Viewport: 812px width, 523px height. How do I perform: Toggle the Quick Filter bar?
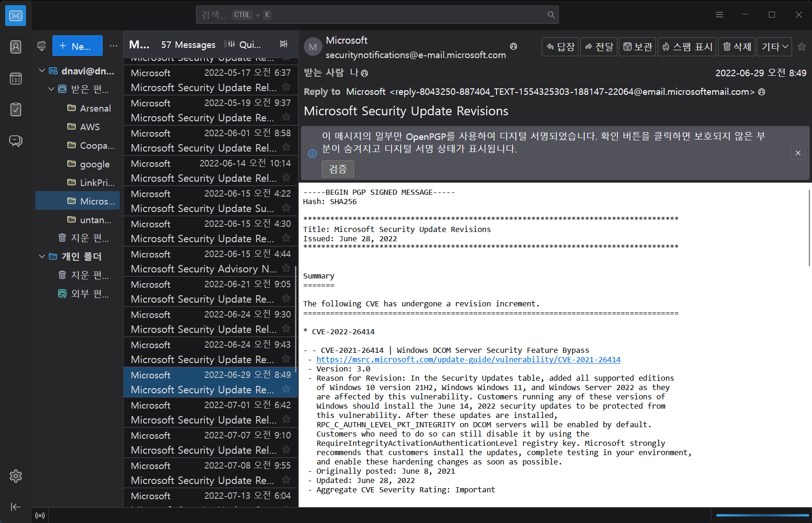pyautogui.click(x=242, y=45)
